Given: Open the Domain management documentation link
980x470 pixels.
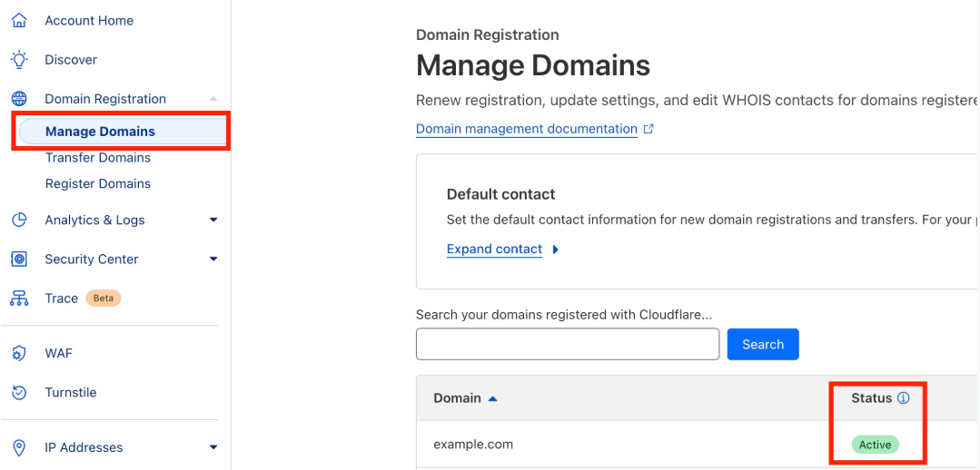Looking at the screenshot, I should pos(527,129).
